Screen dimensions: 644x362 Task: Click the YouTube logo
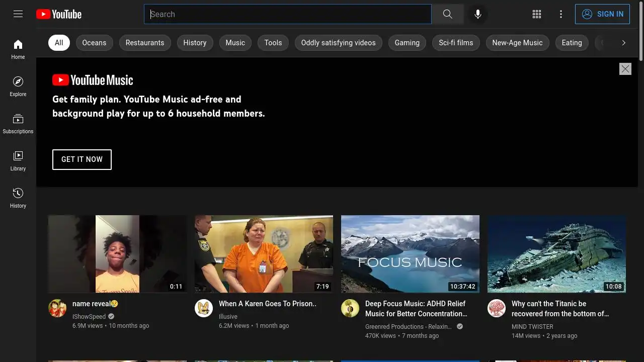coord(59,14)
